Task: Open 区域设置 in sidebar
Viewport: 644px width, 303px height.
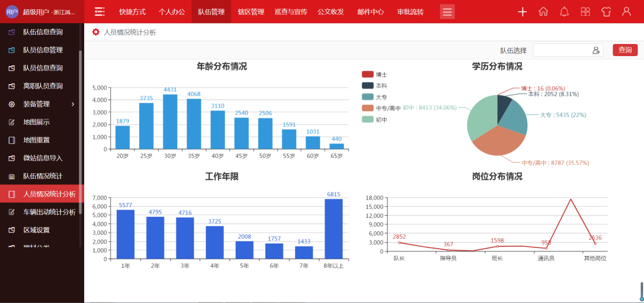Action: (36, 230)
